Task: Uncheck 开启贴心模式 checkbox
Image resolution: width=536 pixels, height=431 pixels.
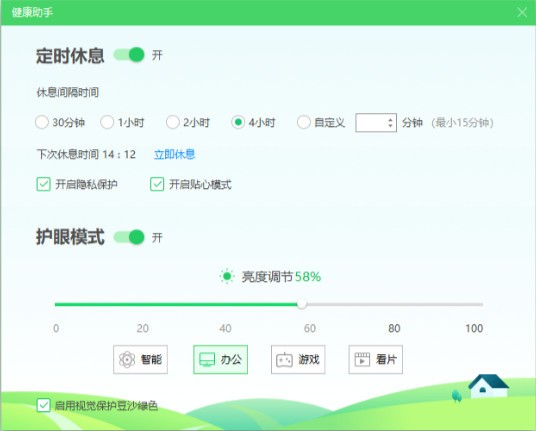Action: coord(157,184)
